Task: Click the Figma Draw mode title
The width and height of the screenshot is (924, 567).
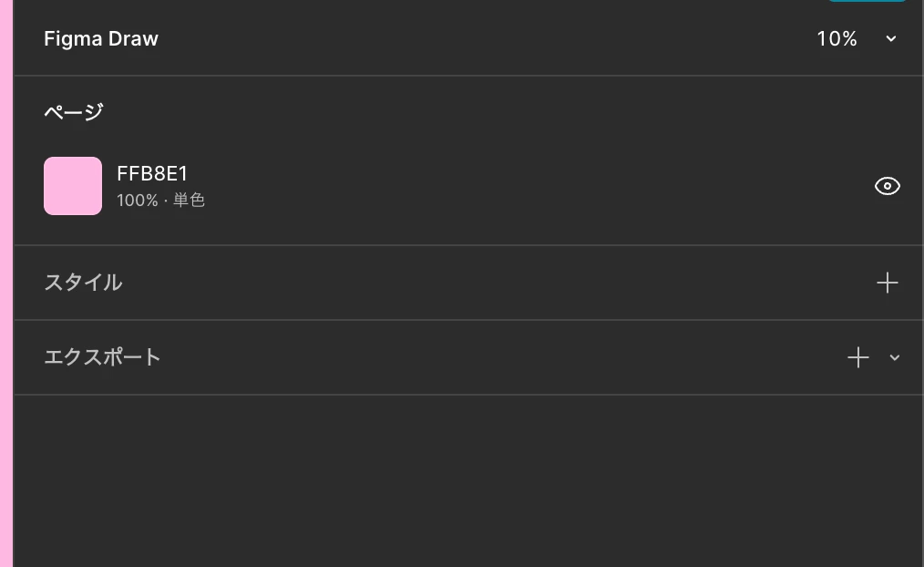Action: (x=101, y=39)
